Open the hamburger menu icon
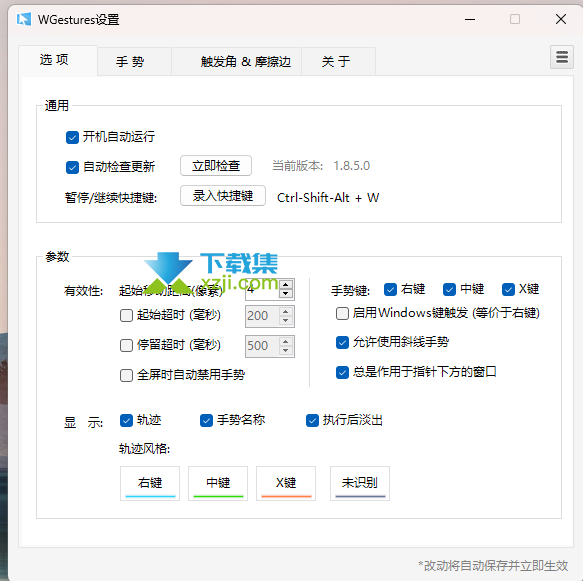Viewport: 583px width, 581px height. [x=561, y=57]
